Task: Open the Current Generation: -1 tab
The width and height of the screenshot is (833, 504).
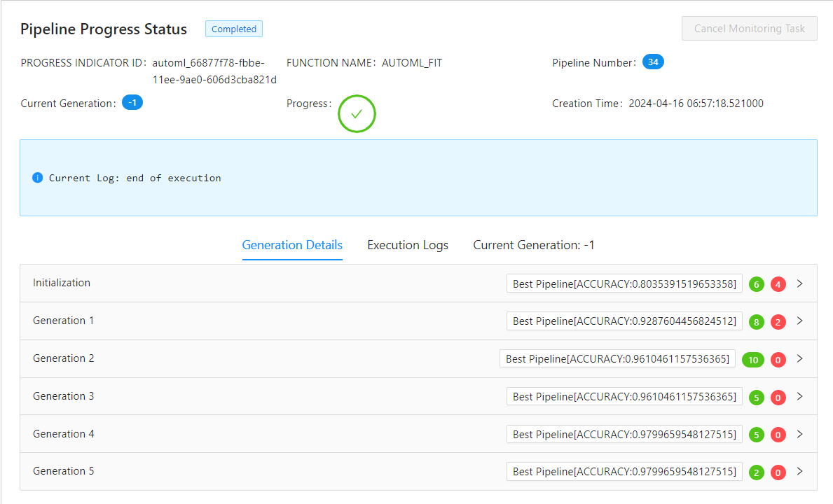Action: coord(534,245)
